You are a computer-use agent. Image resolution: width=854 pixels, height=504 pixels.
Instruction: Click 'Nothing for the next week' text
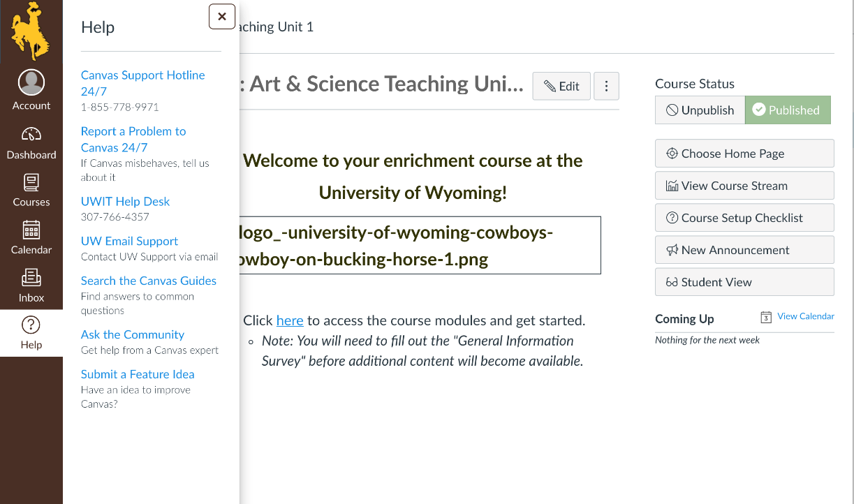tap(707, 340)
